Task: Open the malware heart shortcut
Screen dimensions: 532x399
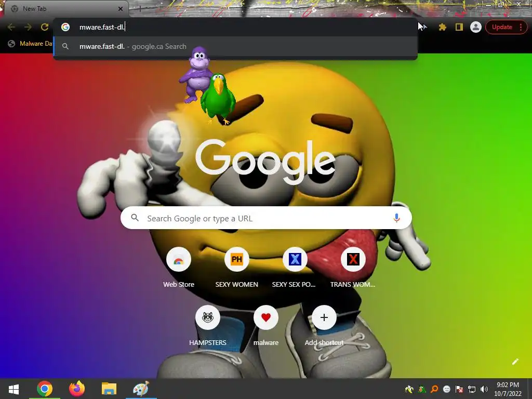Action: (x=266, y=326)
